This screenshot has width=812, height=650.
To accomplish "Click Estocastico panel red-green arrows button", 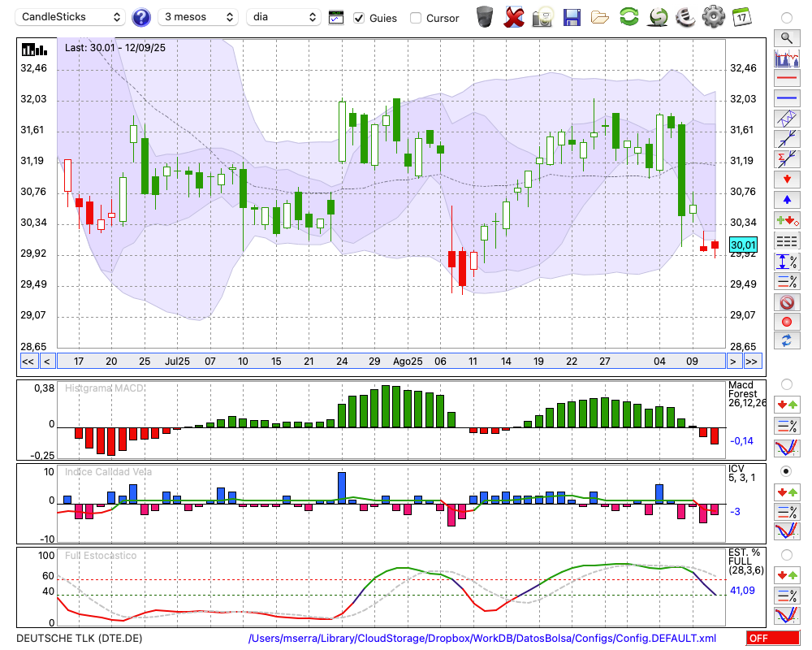I will [x=787, y=574].
